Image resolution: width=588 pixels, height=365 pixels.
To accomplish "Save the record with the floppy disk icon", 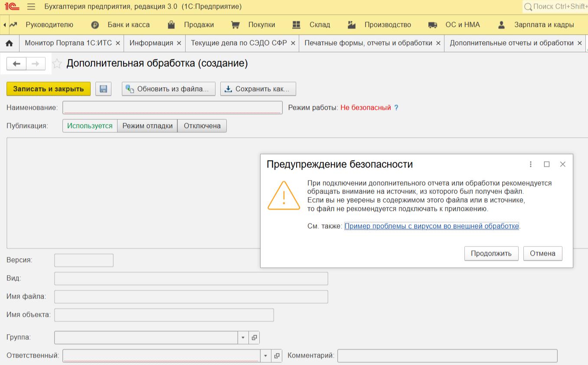I will click(x=103, y=89).
